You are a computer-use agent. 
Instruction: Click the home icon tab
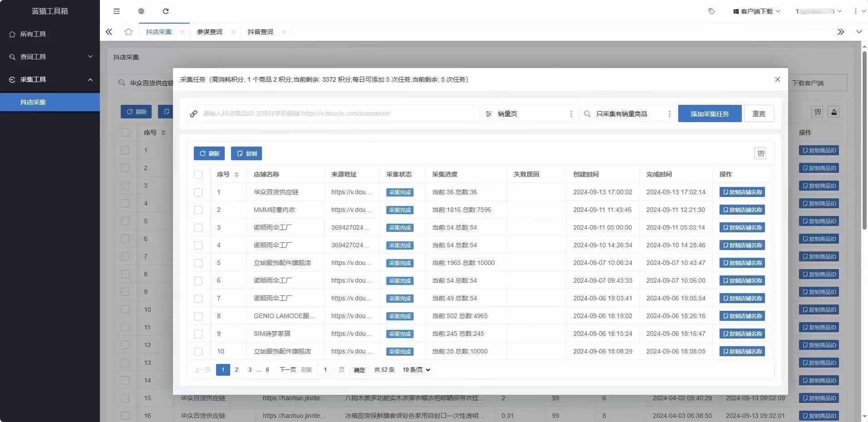coord(128,32)
